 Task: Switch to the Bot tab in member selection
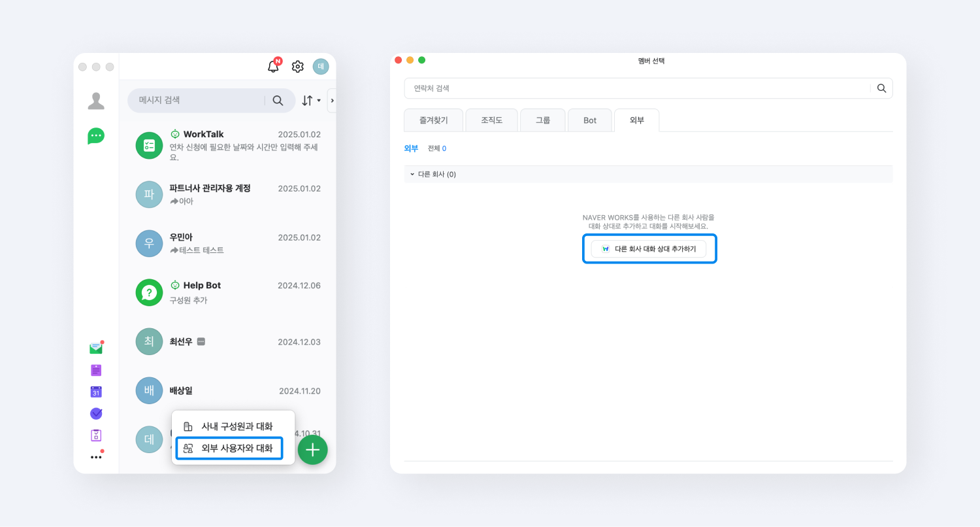[x=589, y=120]
